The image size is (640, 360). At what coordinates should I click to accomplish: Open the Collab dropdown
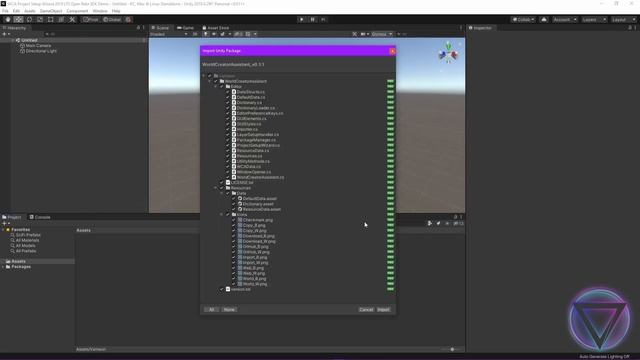[x=523, y=20]
